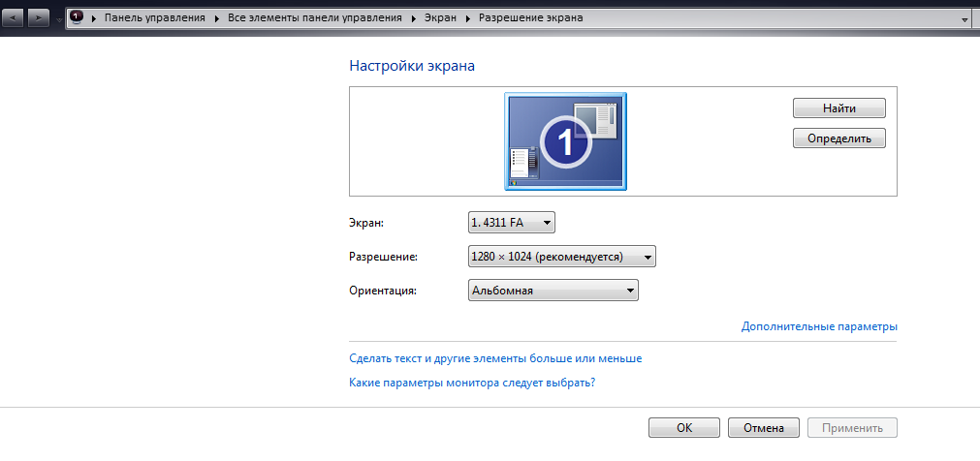Open the address bar history dropdown arrow
This screenshot has height=461, width=980.
(964, 19)
